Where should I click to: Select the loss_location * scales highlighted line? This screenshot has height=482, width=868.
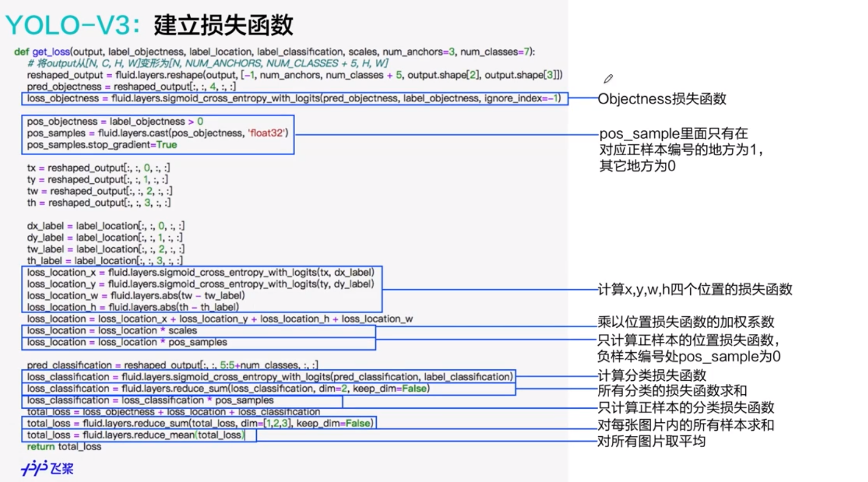[112, 330]
